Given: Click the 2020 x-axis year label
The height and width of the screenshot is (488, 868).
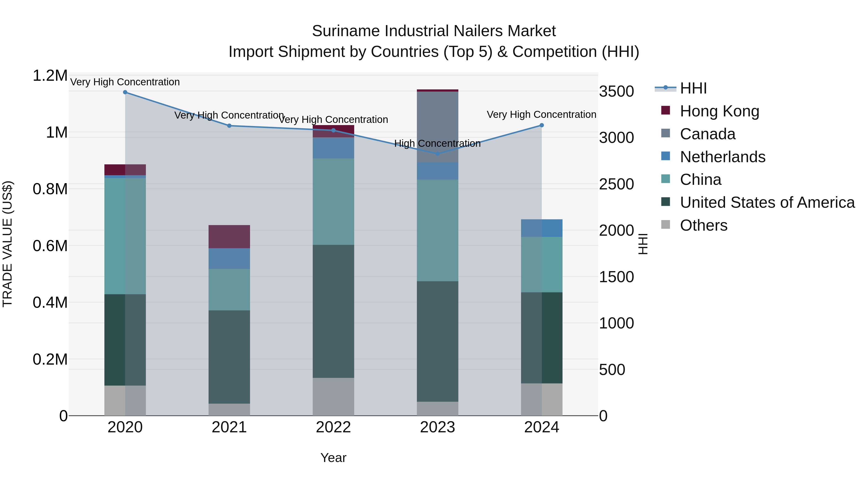Looking at the screenshot, I should point(125,427).
